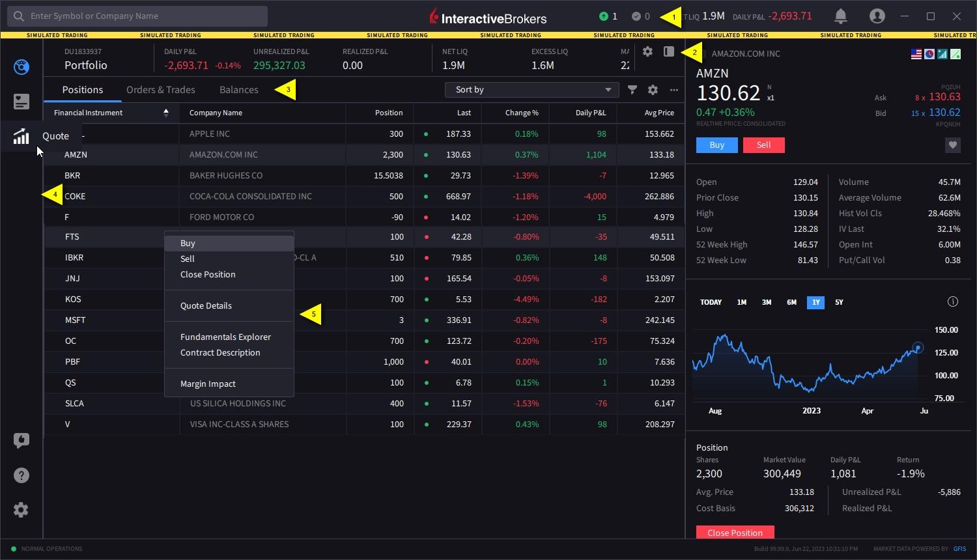Open portfolio settings via the gear icon
This screenshot has width=977, height=560.
click(x=647, y=51)
